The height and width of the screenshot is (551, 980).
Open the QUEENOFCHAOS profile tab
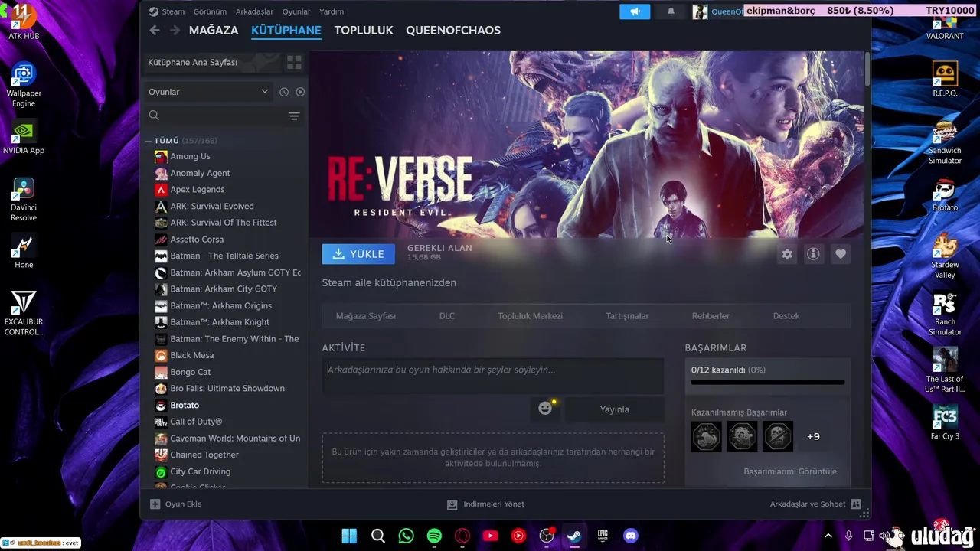pos(453,30)
